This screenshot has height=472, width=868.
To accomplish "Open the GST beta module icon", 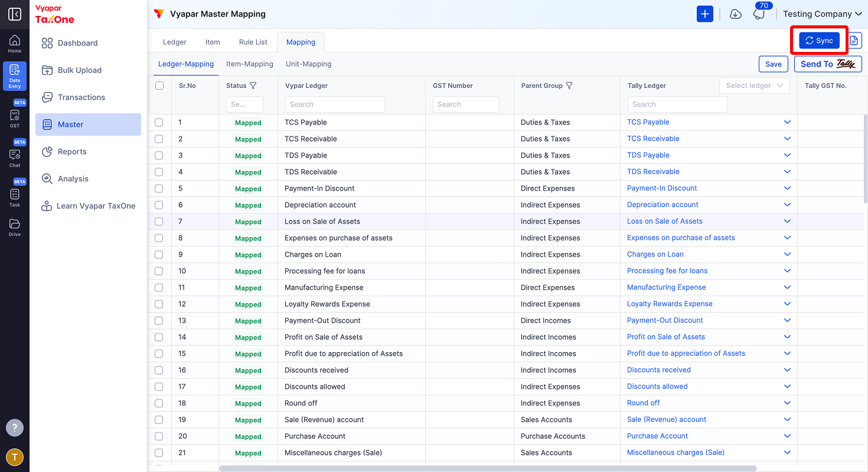I will 15,117.
